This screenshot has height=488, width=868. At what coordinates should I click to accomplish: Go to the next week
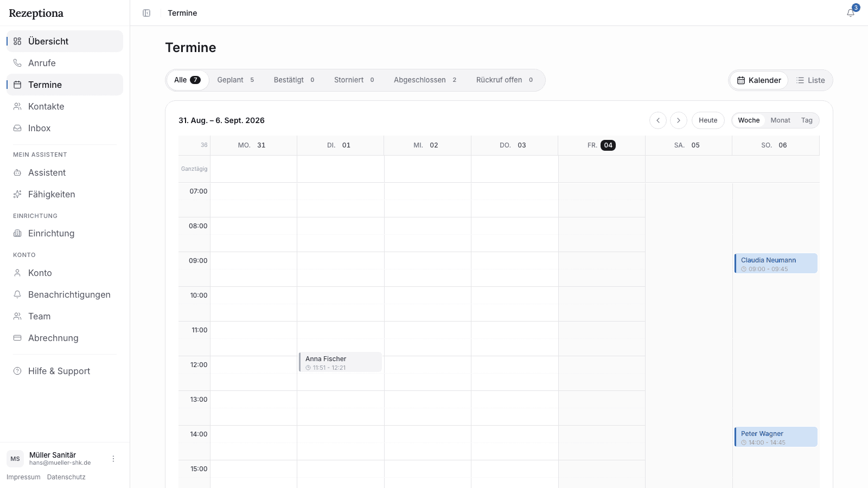tap(679, 120)
